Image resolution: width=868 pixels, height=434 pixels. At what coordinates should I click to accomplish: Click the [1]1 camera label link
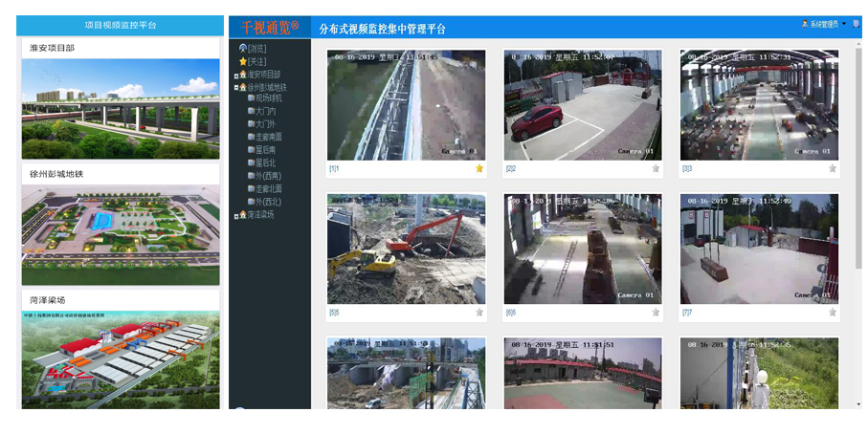point(334,168)
